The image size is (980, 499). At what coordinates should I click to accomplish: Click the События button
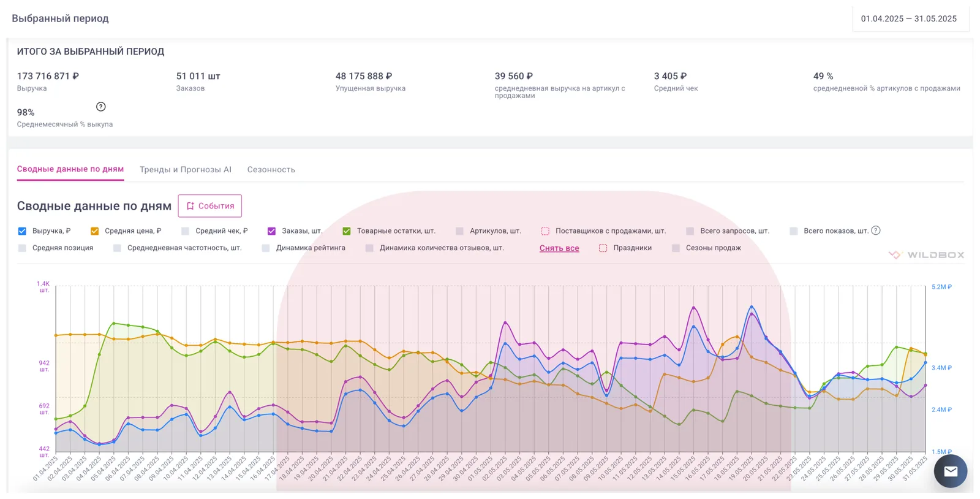click(210, 206)
